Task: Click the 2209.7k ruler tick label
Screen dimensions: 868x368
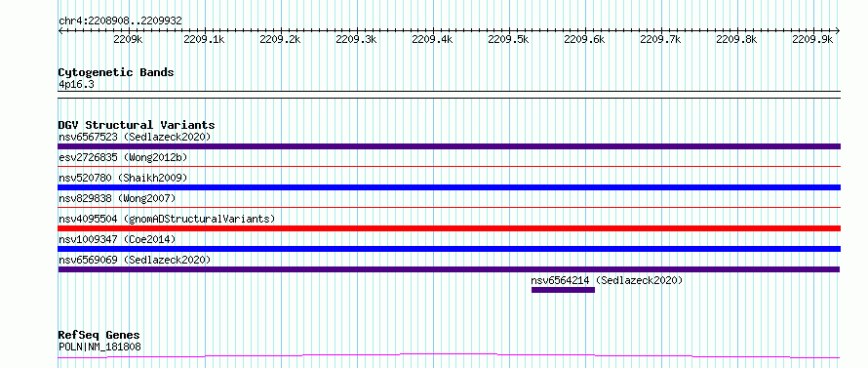Action: [660, 39]
